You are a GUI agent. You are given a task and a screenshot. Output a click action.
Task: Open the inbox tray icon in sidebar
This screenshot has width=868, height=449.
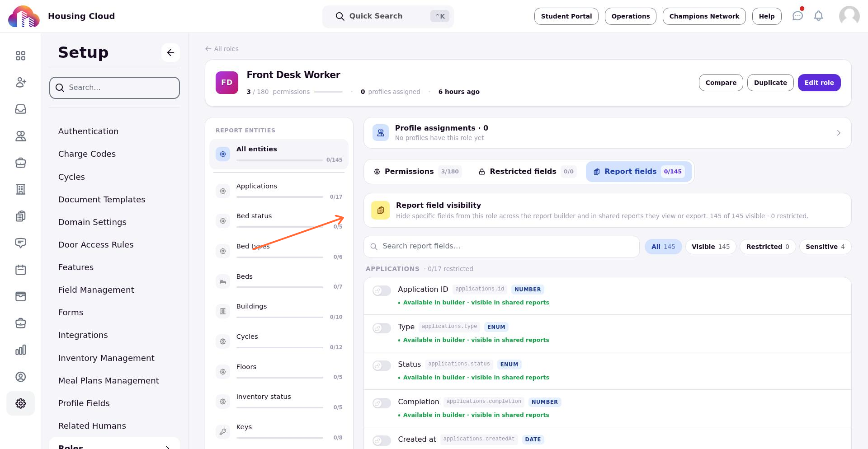[x=20, y=109]
